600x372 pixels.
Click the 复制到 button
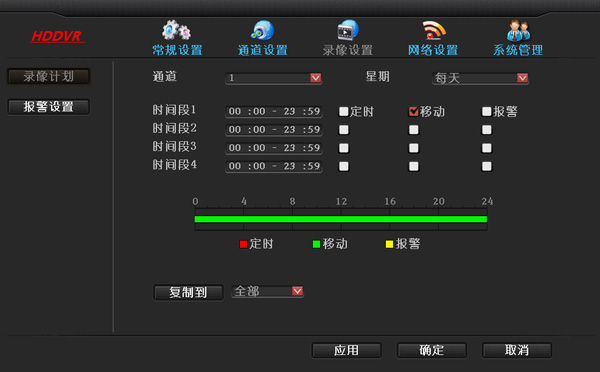[188, 292]
